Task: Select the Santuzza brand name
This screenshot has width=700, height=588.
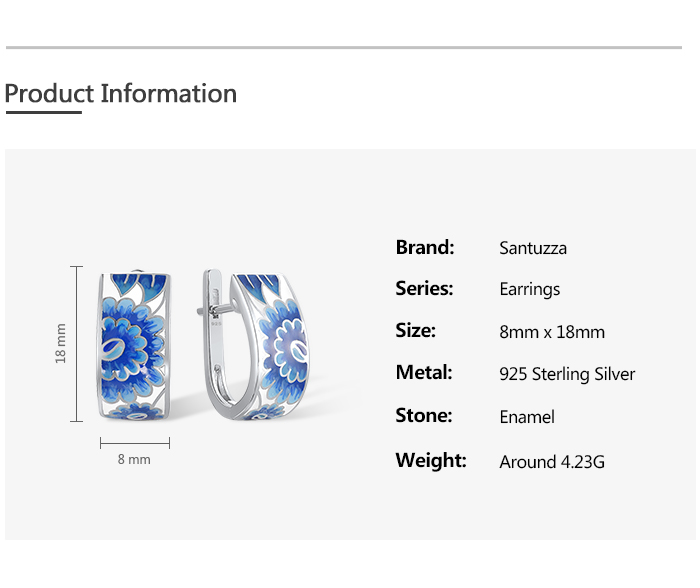Action: [x=533, y=248]
